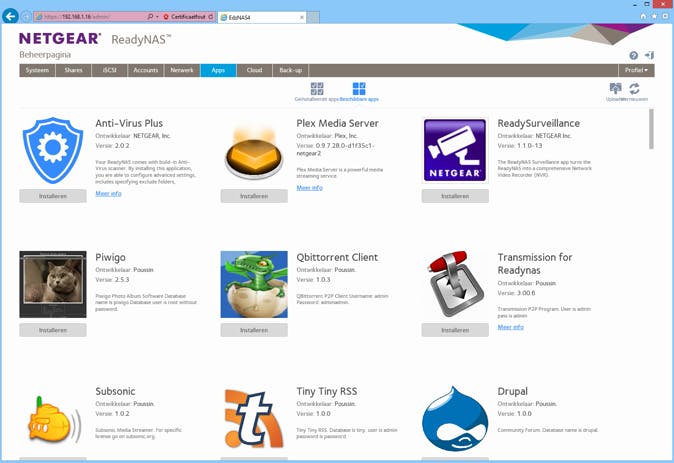Click the Qbittorrent Client title

pos(337,258)
